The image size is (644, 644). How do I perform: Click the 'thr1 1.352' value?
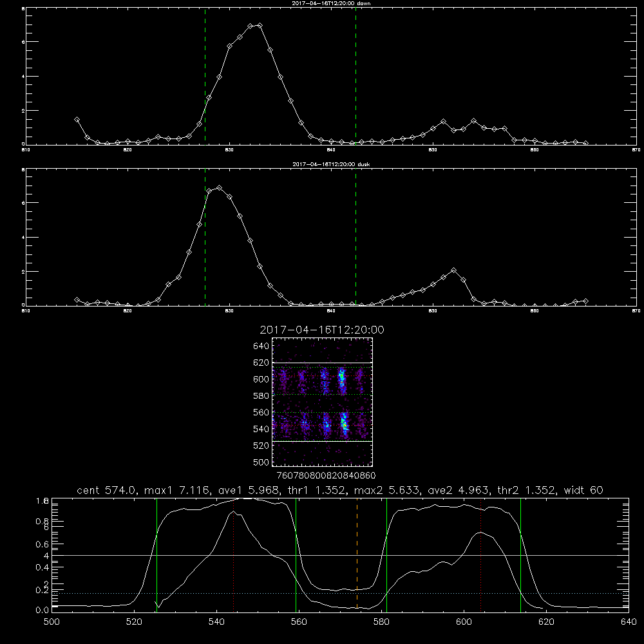(317, 490)
